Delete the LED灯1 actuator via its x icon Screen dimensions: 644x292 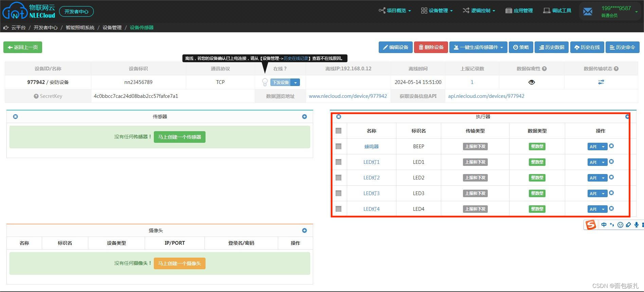611,161
